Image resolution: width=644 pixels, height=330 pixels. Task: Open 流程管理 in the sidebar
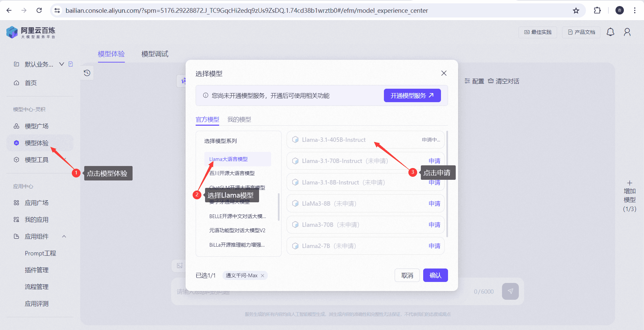tap(37, 287)
